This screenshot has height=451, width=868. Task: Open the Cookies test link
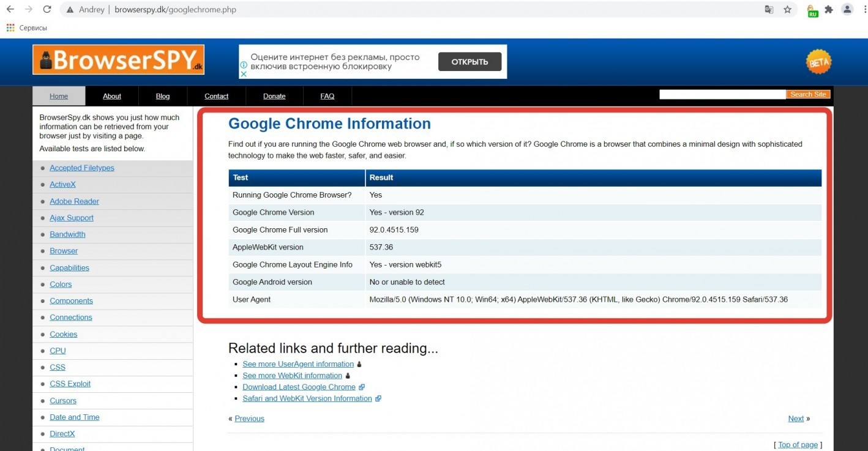pos(64,334)
